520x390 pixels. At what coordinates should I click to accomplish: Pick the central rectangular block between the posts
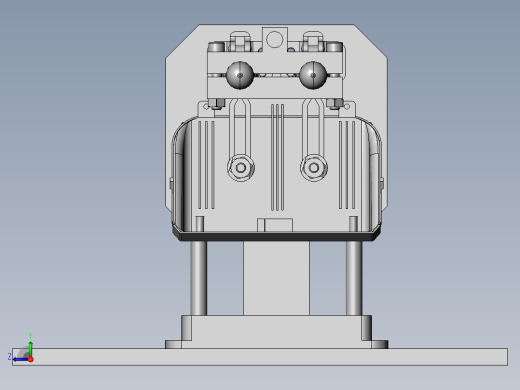tap(276, 278)
